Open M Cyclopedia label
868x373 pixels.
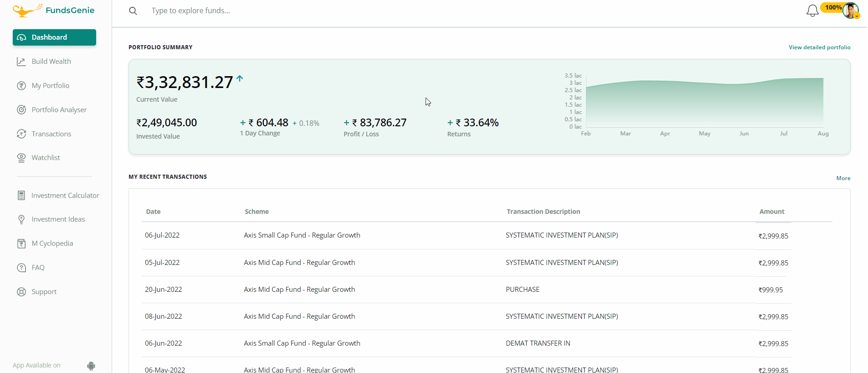(52, 243)
